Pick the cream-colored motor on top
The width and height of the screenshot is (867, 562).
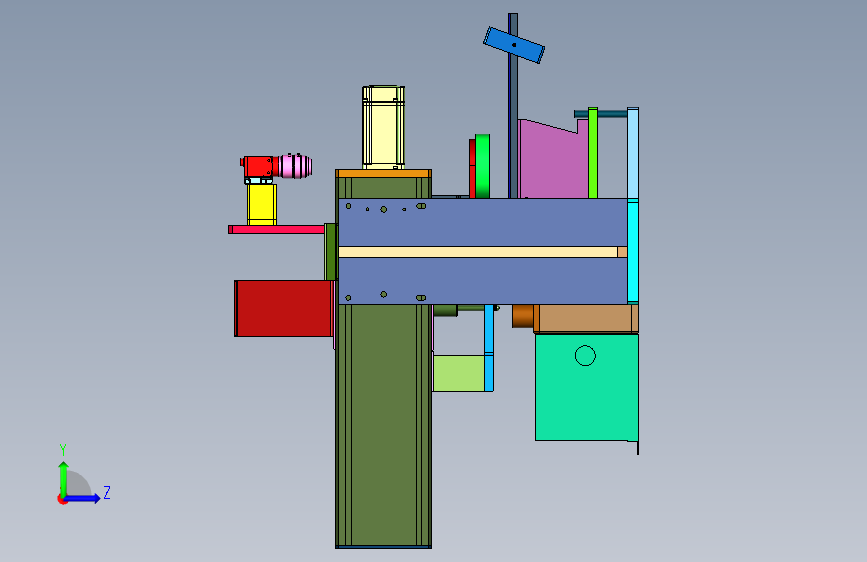point(383,127)
